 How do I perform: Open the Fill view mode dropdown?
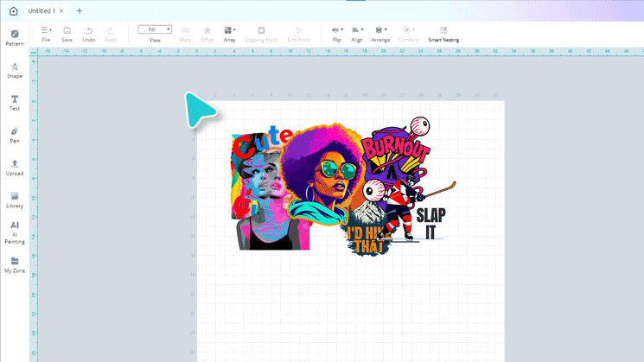155,29
